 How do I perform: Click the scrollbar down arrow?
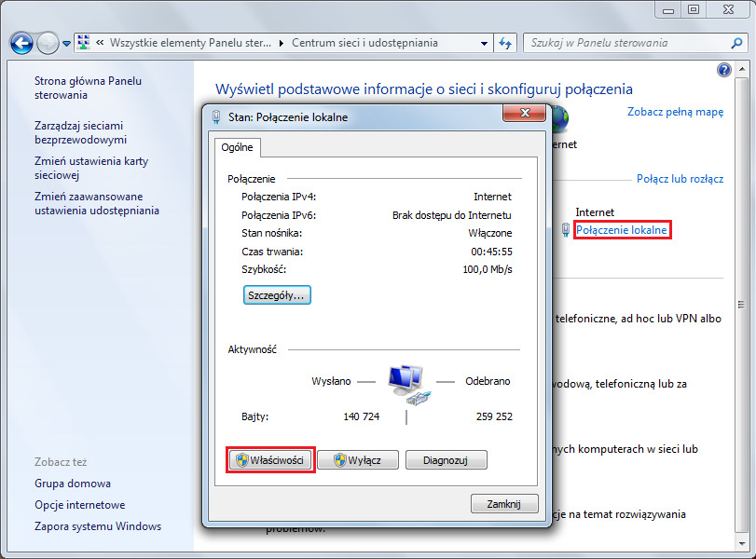[x=741, y=544]
